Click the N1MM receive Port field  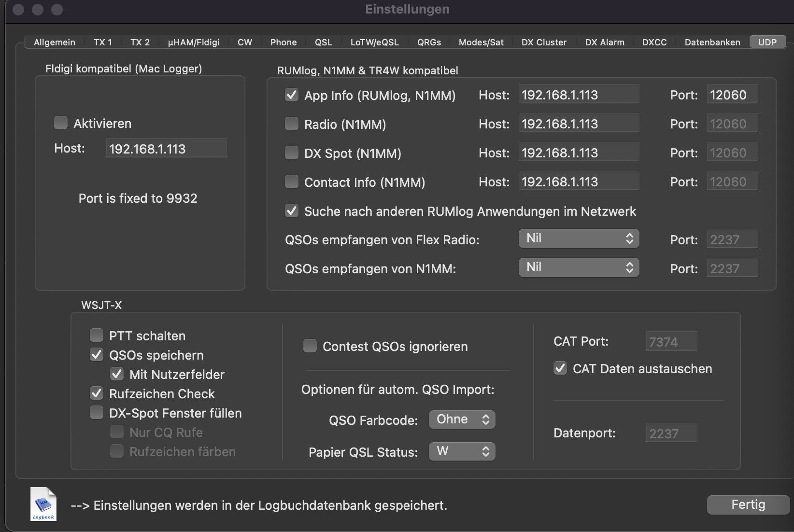pyautogui.click(x=732, y=268)
